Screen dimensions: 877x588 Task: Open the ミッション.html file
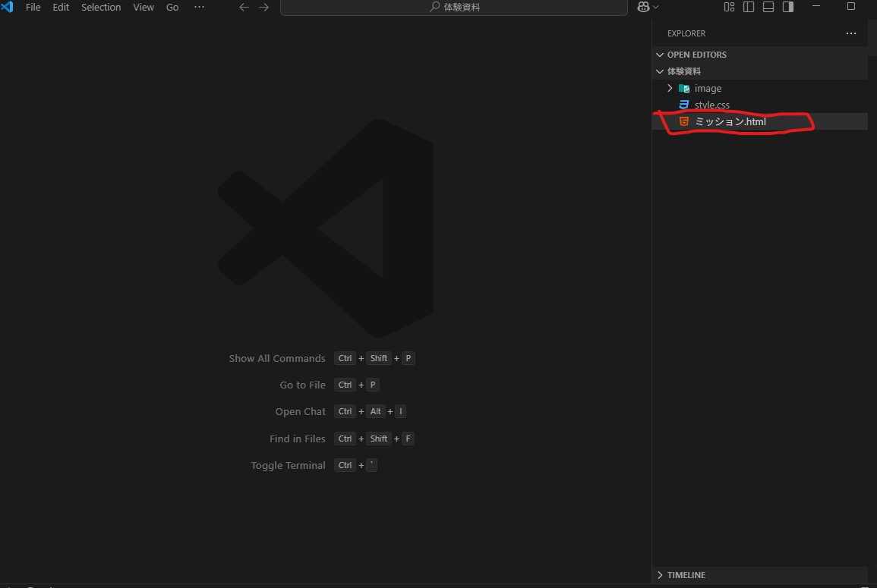coord(760,121)
